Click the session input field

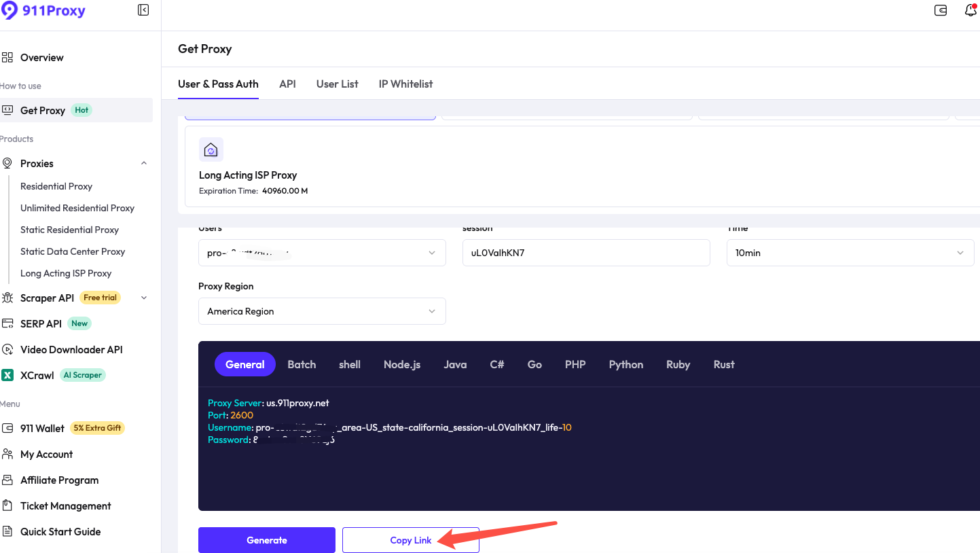(x=586, y=253)
